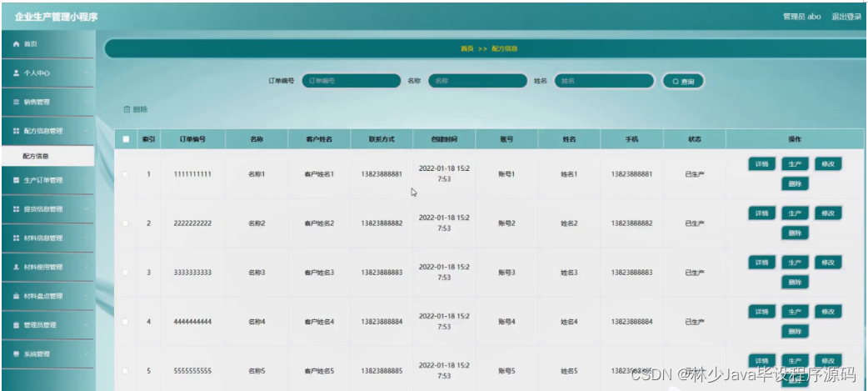Click 退出登录 to log out
Viewport: 868px width, 391px height.
coord(846,17)
